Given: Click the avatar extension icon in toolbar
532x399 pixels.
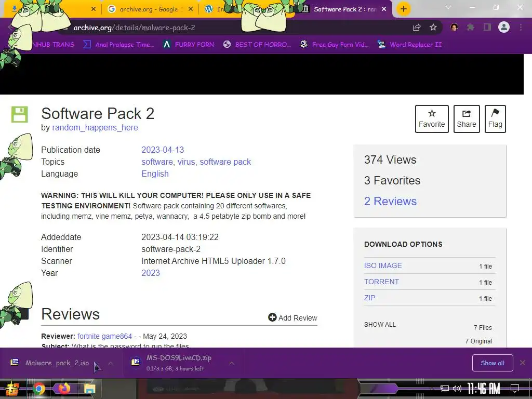Looking at the screenshot, I should 454,27.
